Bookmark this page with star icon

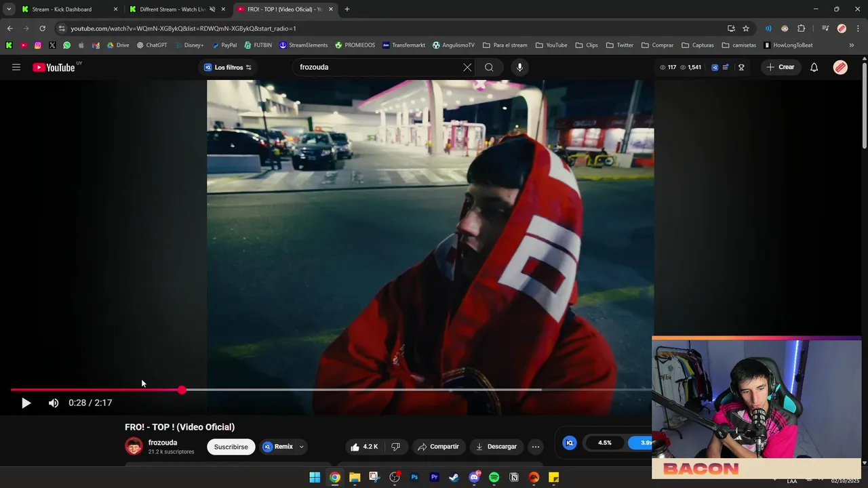click(x=746, y=28)
